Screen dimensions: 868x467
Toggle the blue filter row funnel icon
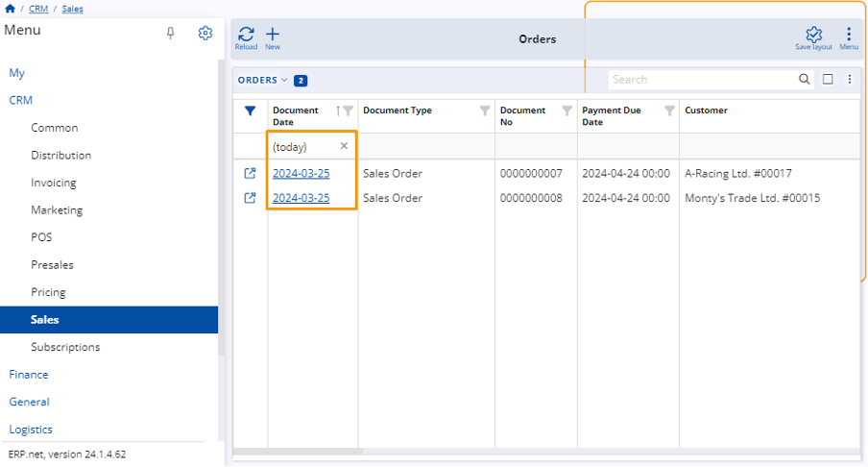[x=251, y=111]
